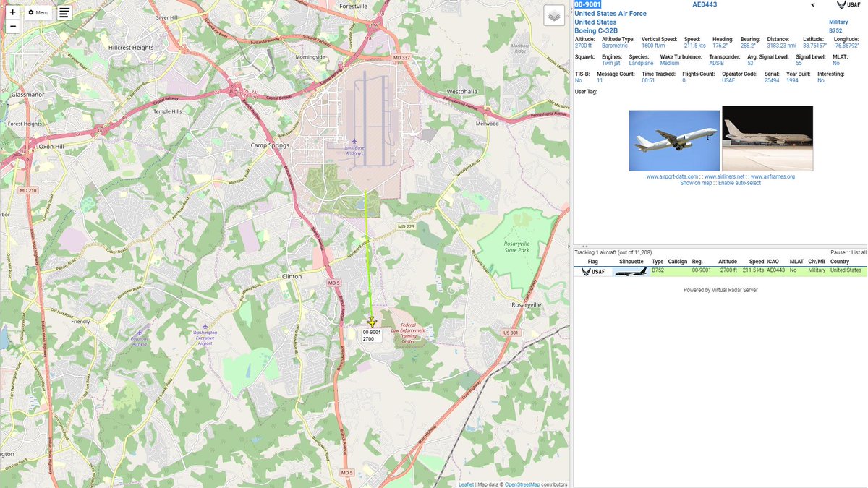Click United States Air Force operator text
Image resolution: width=868 pixels, height=488 pixels.
[x=610, y=14]
